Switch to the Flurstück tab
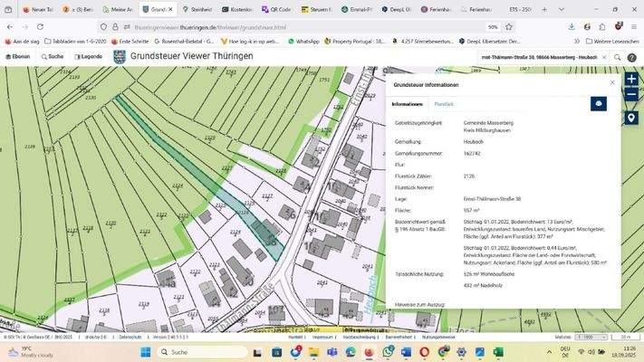The width and height of the screenshot is (644, 362). pos(444,105)
